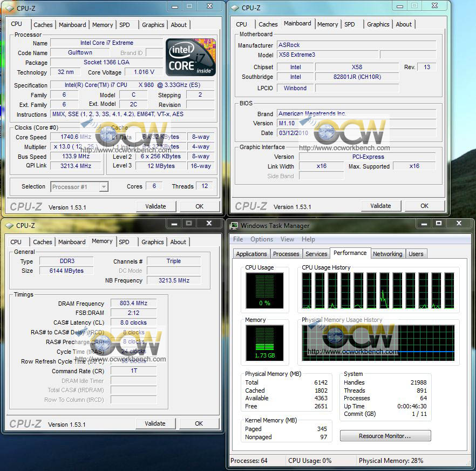
Task: Switch to Networking tab in Task Manager
Action: (x=387, y=254)
